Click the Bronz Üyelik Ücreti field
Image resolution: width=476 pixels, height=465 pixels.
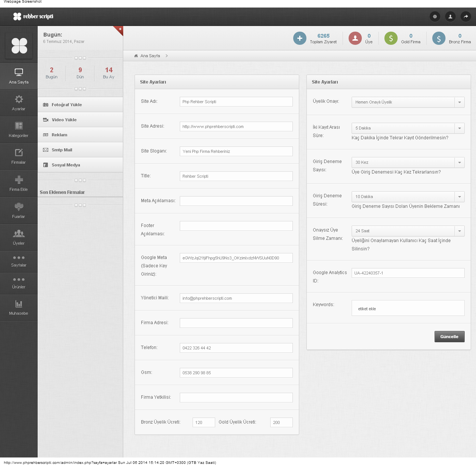tap(204, 422)
